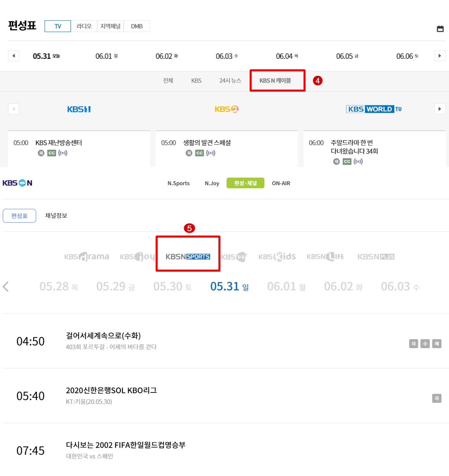Open the 편성·채널 menu button
This screenshot has height=476, width=449.
[246, 183]
